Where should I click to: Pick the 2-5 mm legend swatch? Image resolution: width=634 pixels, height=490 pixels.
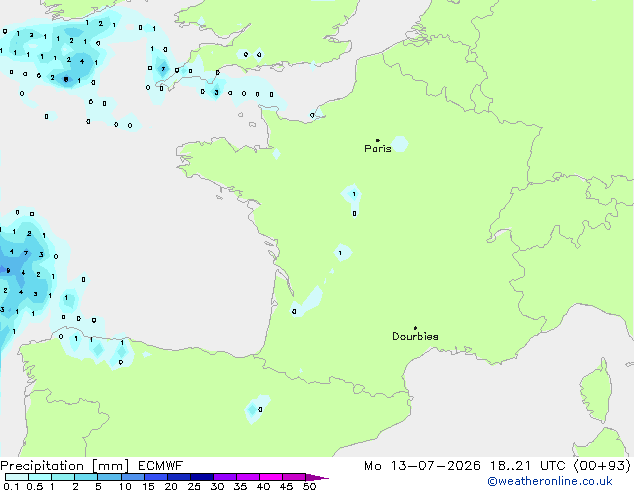coord(86,477)
